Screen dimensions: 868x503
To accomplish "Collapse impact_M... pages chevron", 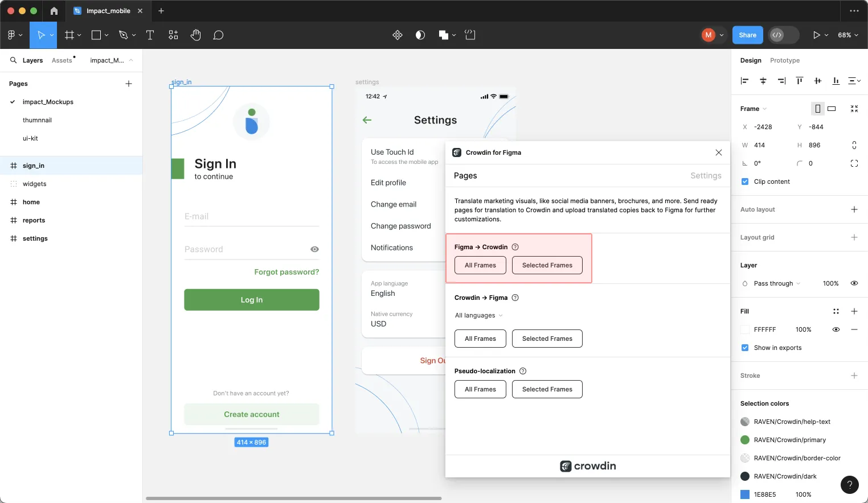I will (131, 60).
